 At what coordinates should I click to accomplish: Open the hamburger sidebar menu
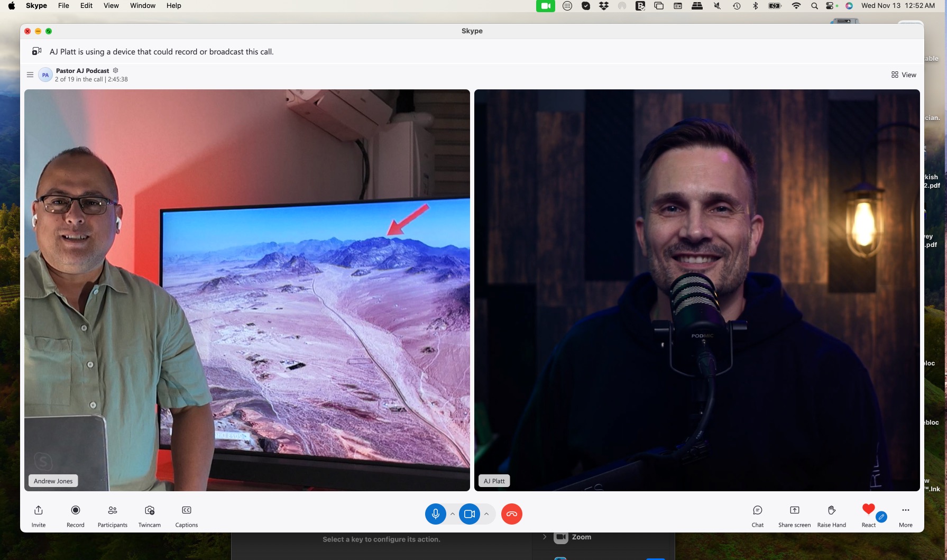30,75
